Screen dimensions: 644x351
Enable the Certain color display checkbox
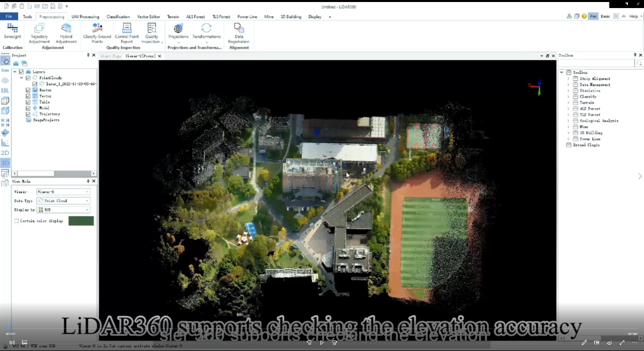[17, 221]
